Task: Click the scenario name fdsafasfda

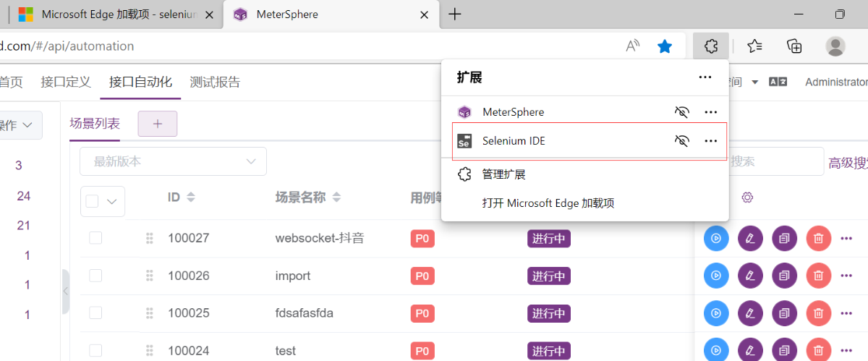Action: (x=304, y=313)
